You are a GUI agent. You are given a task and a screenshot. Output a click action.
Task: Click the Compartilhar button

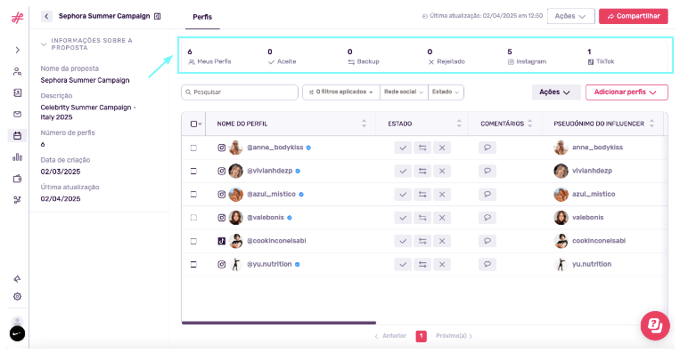tap(633, 16)
